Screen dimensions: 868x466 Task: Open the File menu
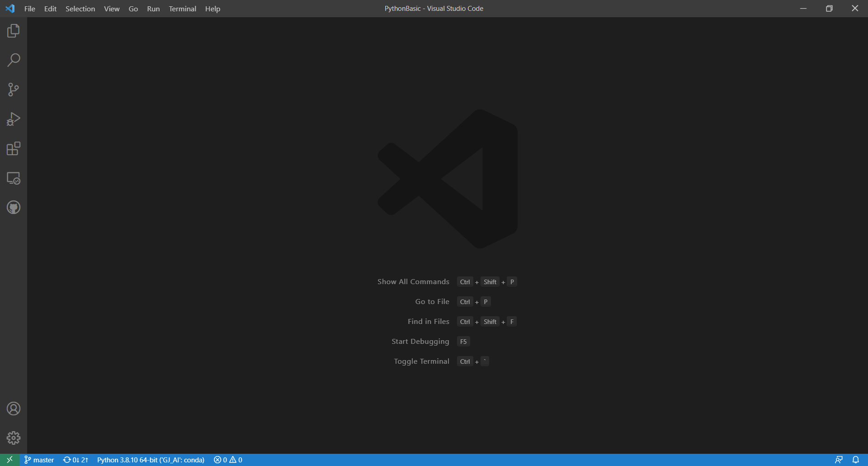30,9
